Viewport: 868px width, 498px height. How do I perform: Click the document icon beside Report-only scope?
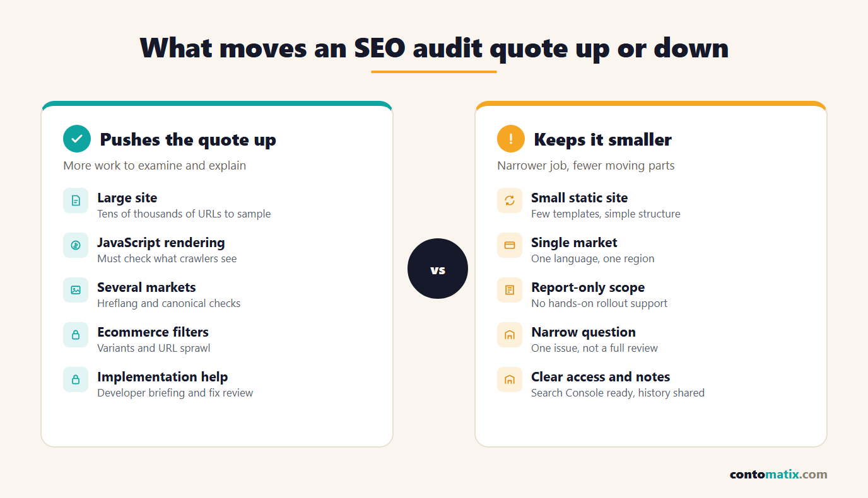[x=510, y=290]
